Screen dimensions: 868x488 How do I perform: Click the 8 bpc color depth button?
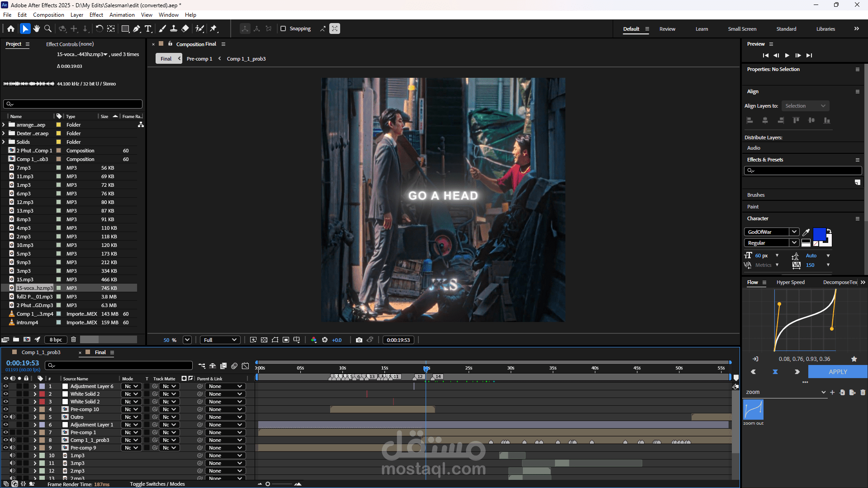pyautogui.click(x=56, y=340)
